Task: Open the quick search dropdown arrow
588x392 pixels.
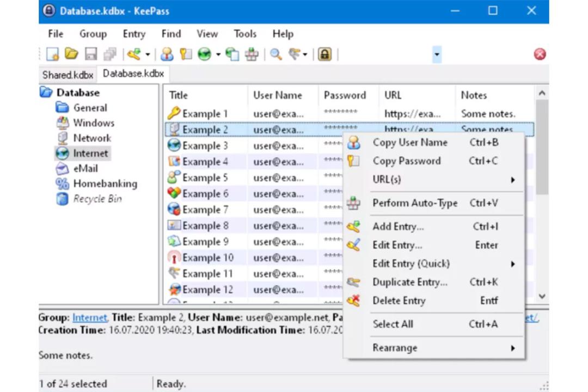Action: [437, 54]
